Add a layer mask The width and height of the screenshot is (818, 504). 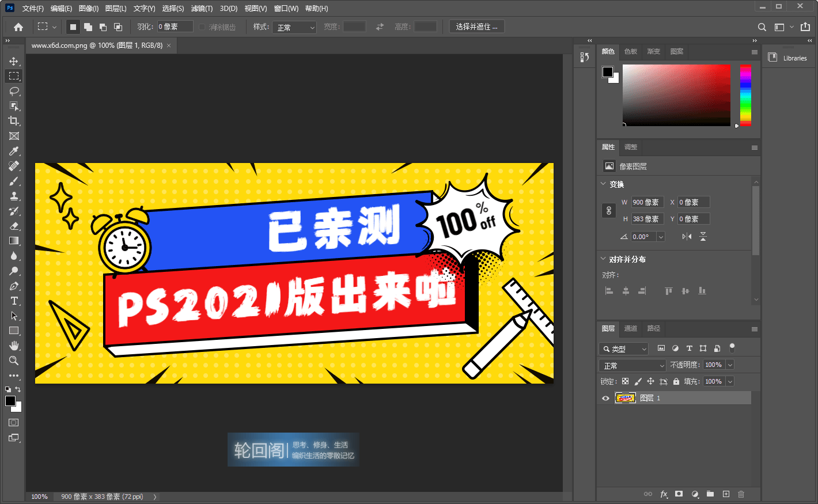pyautogui.click(x=679, y=494)
